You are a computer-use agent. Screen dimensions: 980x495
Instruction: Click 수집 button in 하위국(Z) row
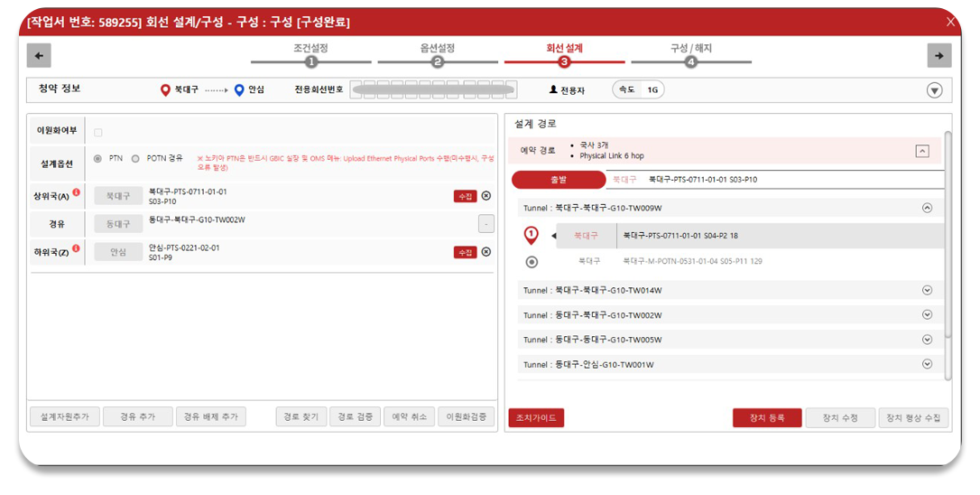(465, 252)
